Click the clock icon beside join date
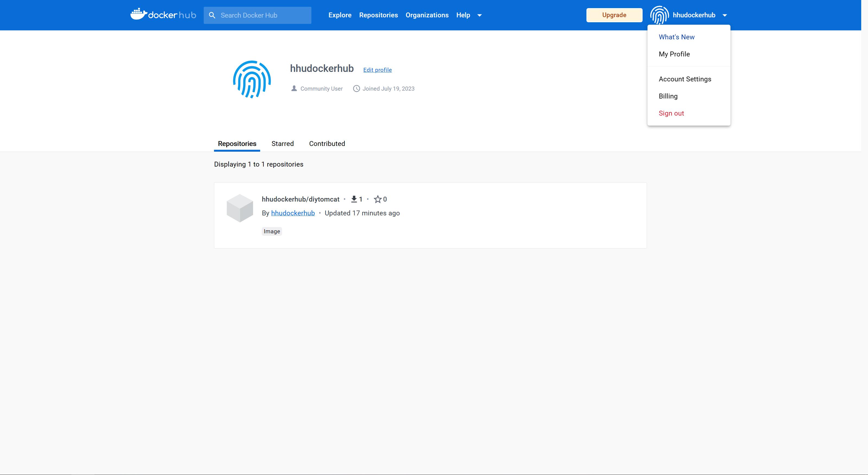The height and width of the screenshot is (475, 868). click(356, 89)
